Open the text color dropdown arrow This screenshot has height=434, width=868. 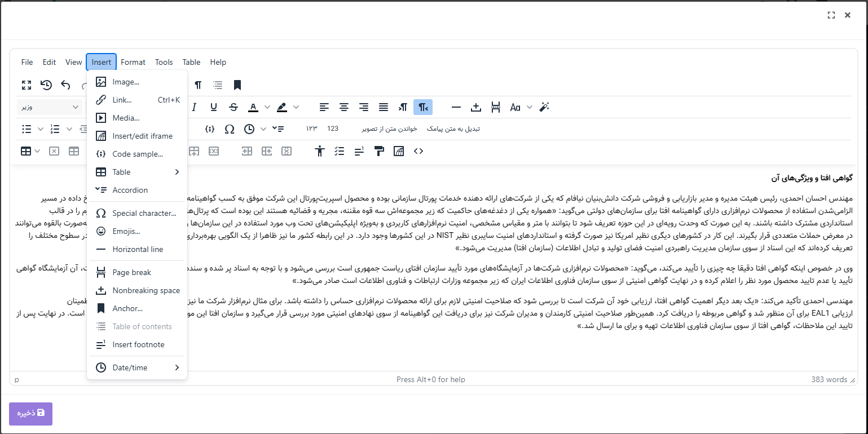tap(267, 107)
